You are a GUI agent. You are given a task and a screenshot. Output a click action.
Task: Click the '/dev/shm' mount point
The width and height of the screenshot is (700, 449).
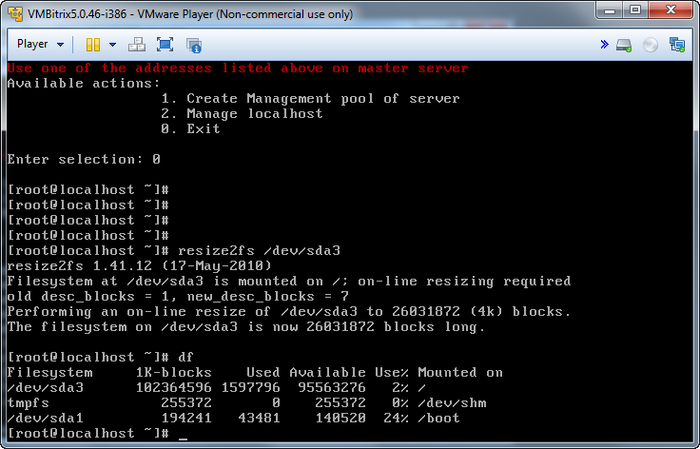click(x=452, y=403)
